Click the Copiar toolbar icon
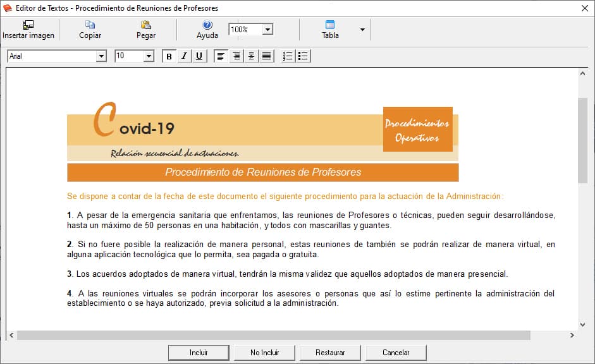This screenshot has width=595, height=364. pyautogui.click(x=90, y=25)
